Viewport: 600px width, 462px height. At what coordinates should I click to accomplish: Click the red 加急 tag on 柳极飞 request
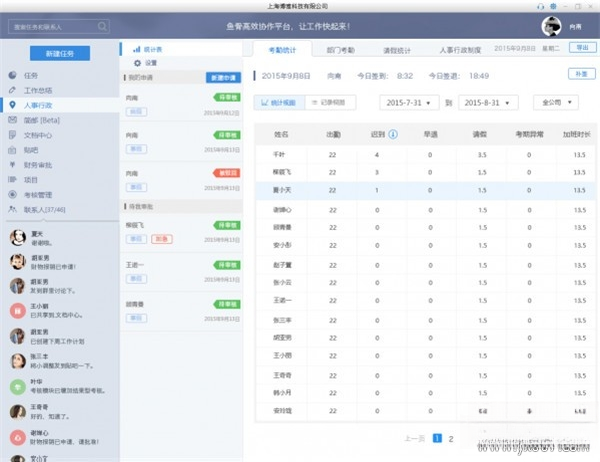coord(162,239)
